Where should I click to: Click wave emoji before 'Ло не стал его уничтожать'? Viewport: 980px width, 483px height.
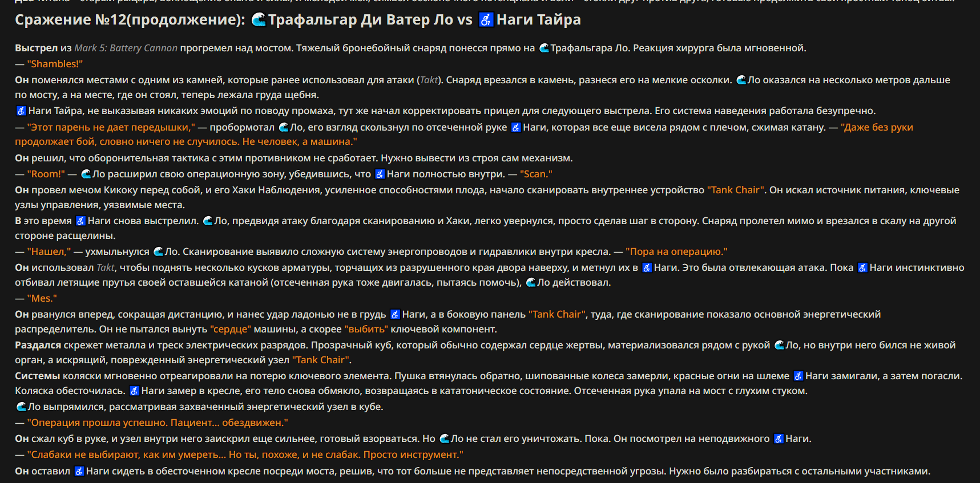point(444,439)
